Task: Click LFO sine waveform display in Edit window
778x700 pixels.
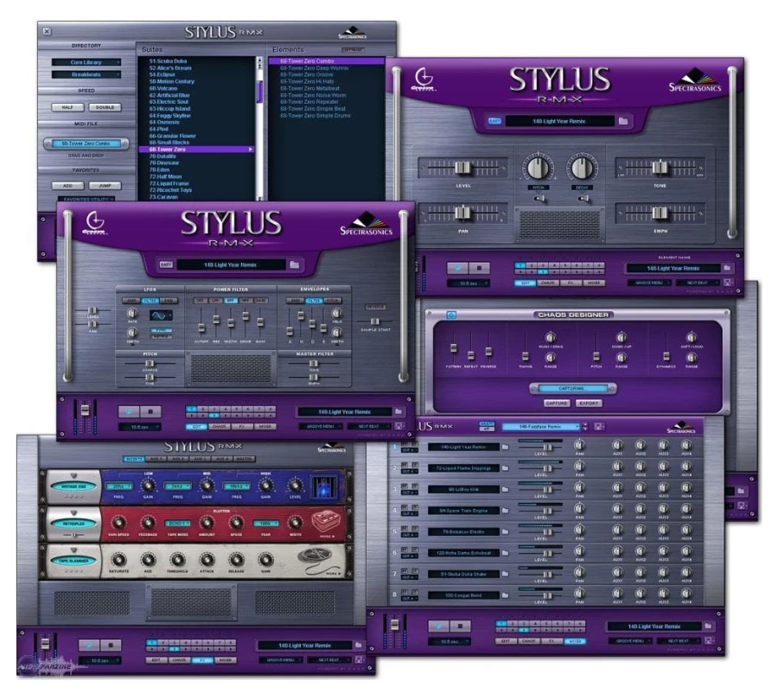Action: [162, 315]
